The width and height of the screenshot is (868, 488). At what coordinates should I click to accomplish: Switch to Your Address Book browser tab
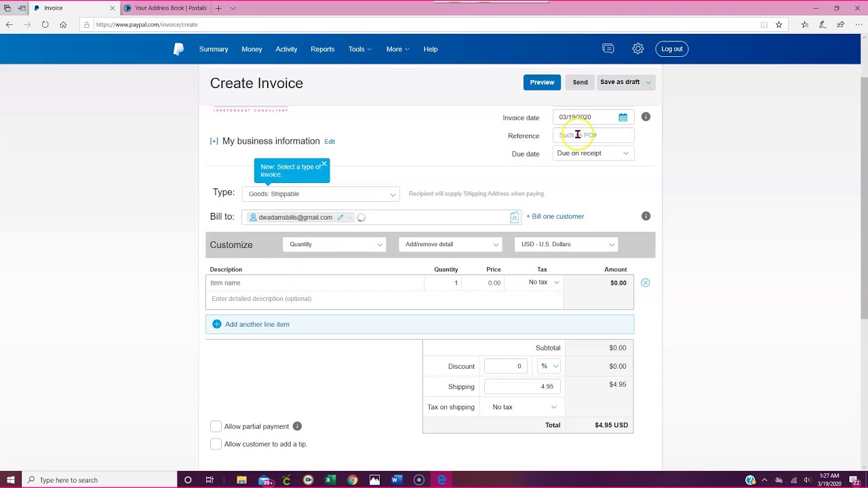pyautogui.click(x=165, y=8)
